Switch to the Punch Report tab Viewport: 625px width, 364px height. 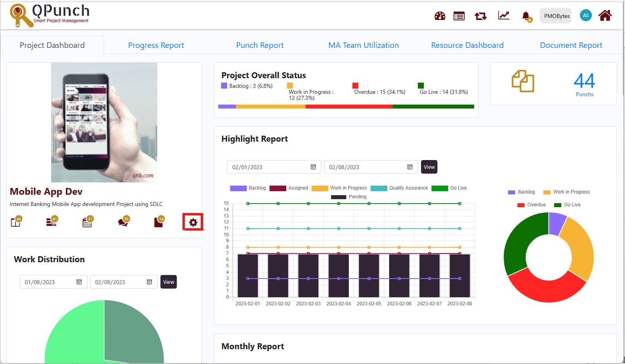point(260,45)
